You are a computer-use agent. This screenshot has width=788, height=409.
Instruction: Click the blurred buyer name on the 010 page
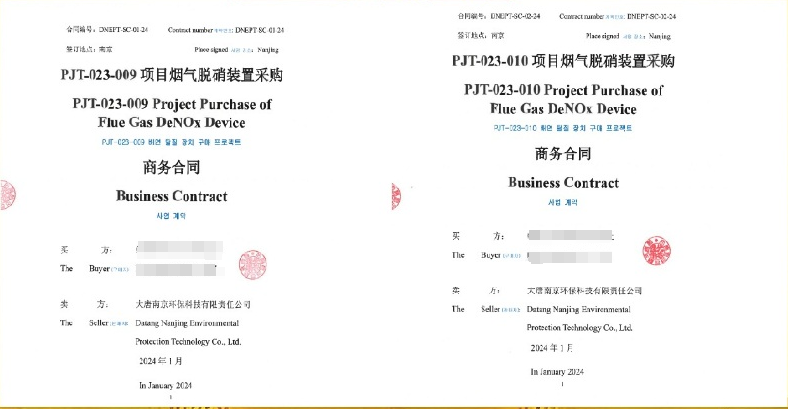coord(570,247)
